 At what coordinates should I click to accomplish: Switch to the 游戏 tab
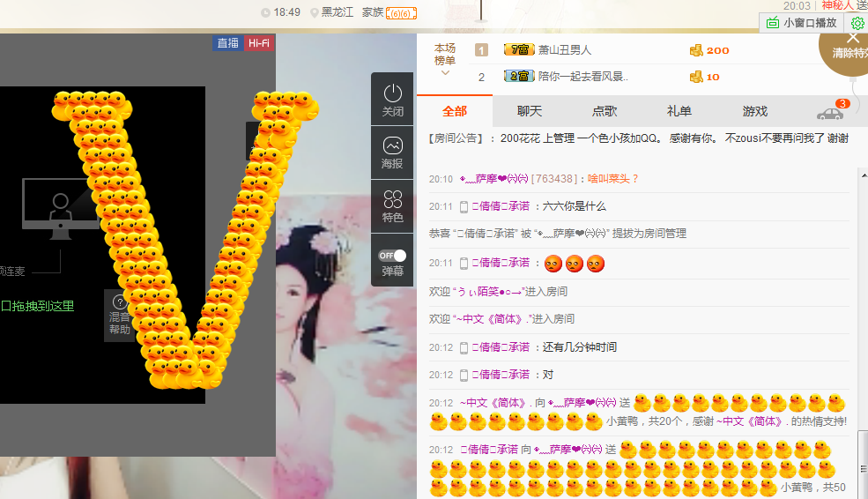pyautogui.click(x=754, y=111)
